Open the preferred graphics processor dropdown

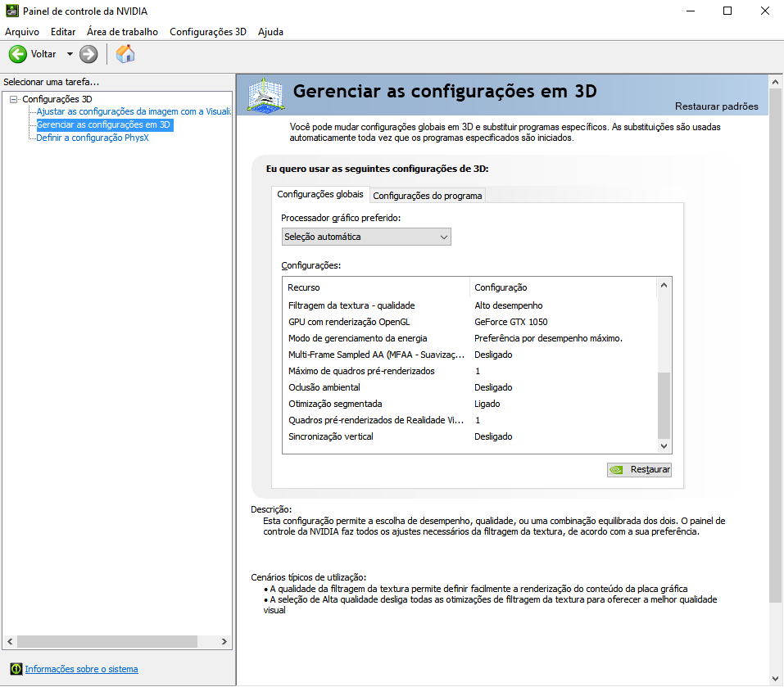click(x=366, y=237)
